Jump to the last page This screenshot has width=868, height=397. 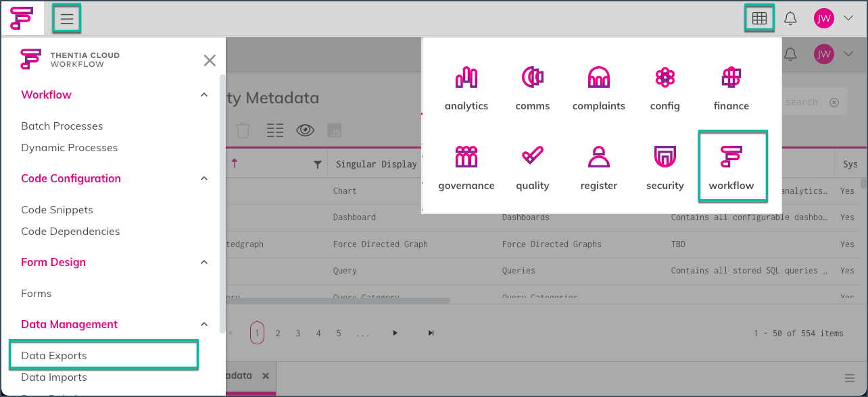tap(431, 334)
